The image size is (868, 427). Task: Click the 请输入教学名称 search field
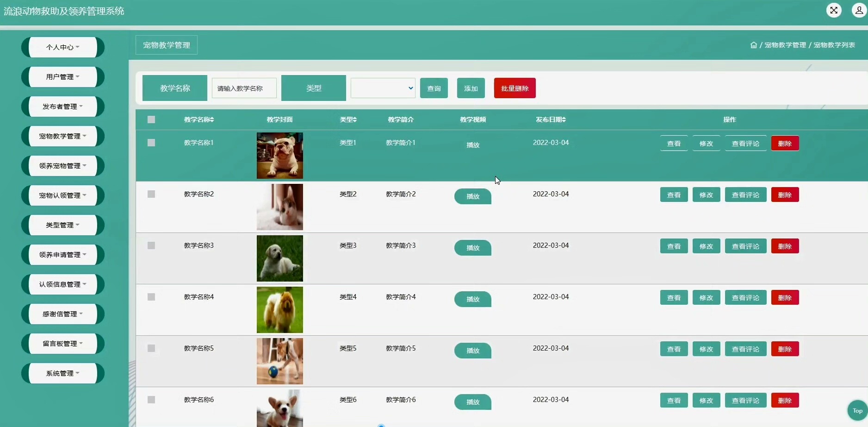[x=244, y=88]
